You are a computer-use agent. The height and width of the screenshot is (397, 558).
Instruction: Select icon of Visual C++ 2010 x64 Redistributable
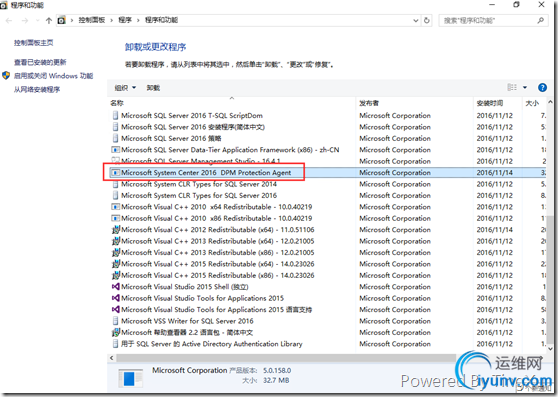[x=115, y=207]
